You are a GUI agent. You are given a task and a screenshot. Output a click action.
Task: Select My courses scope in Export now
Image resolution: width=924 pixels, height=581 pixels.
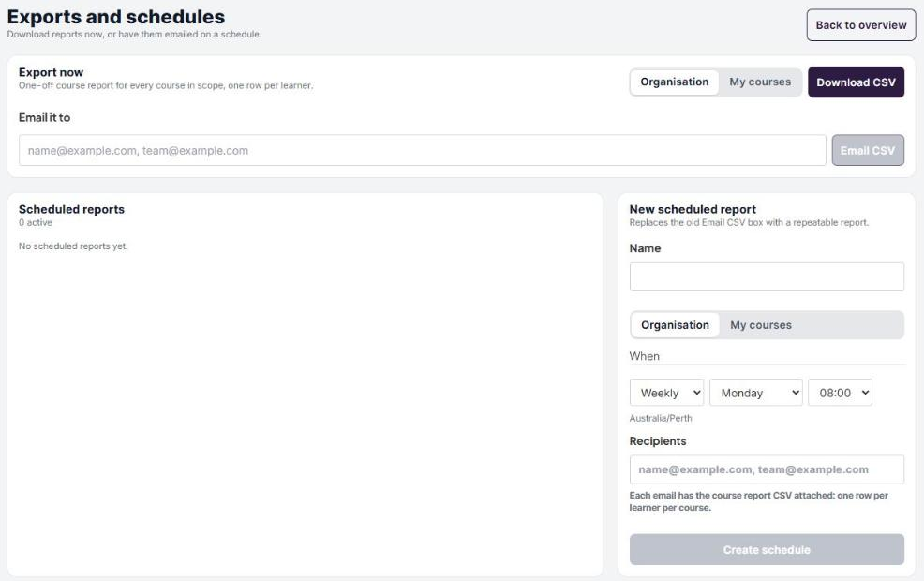760,82
